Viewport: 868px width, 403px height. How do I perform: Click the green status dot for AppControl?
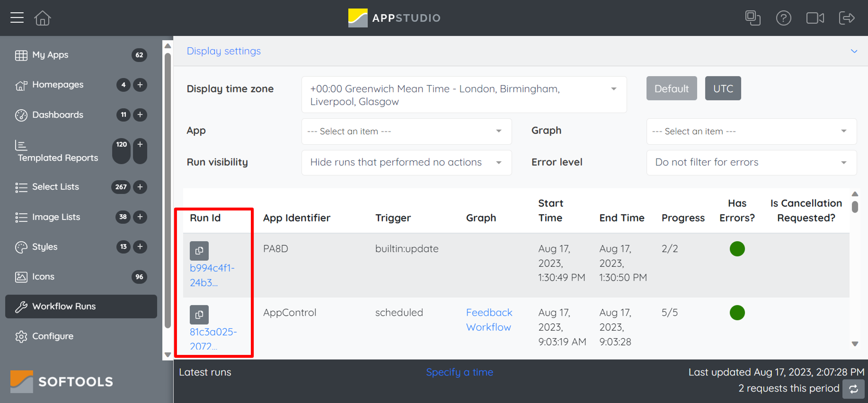click(x=737, y=312)
